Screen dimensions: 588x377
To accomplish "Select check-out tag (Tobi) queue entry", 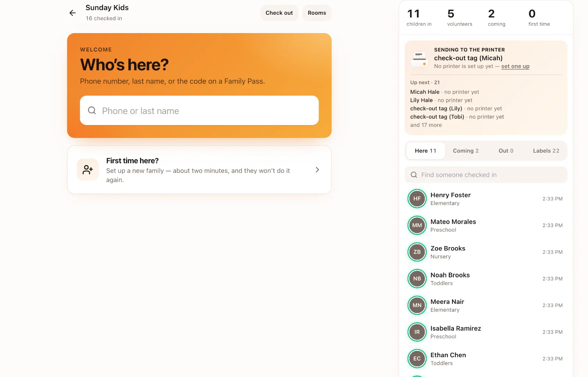I will [437, 117].
